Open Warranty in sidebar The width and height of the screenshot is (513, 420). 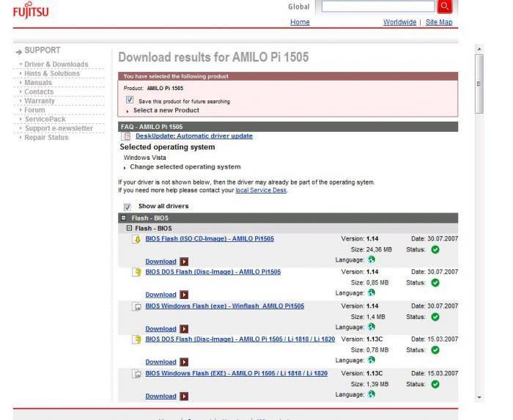tap(40, 101)
